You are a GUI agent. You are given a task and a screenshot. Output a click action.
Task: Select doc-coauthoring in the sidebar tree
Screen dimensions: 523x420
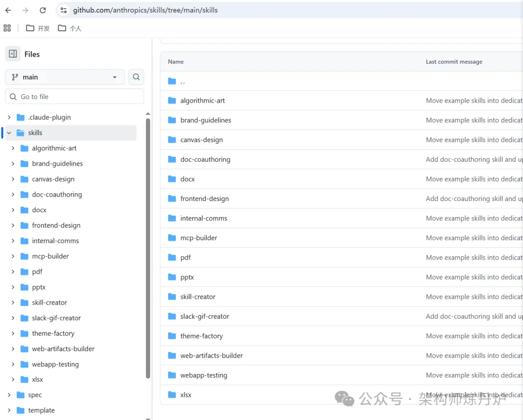(x=57, y=194)
